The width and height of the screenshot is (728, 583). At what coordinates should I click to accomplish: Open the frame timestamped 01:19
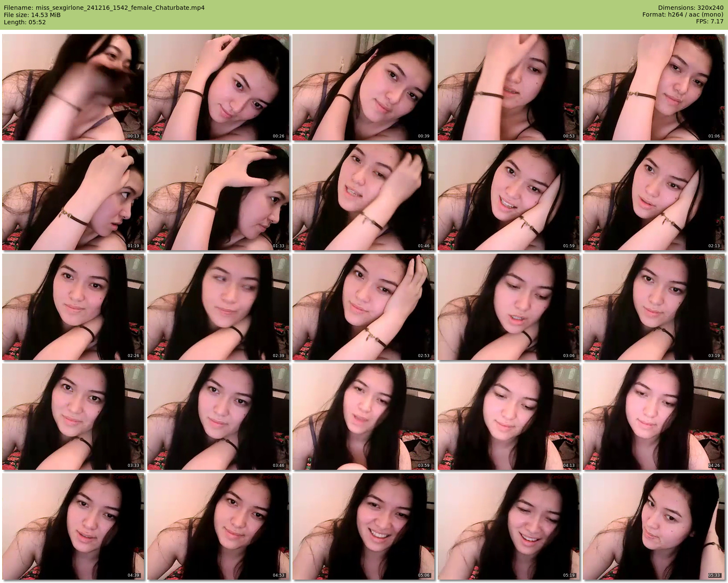coord(73,197)
